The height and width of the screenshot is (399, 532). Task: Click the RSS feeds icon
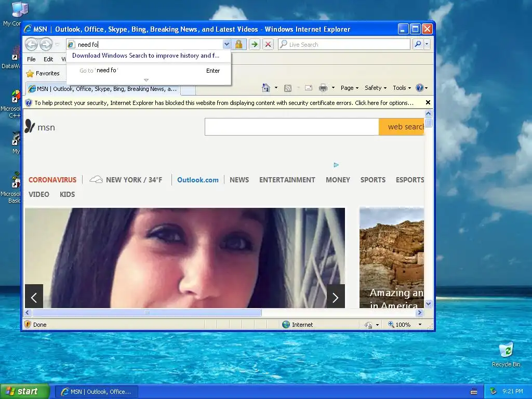[288, 88]
